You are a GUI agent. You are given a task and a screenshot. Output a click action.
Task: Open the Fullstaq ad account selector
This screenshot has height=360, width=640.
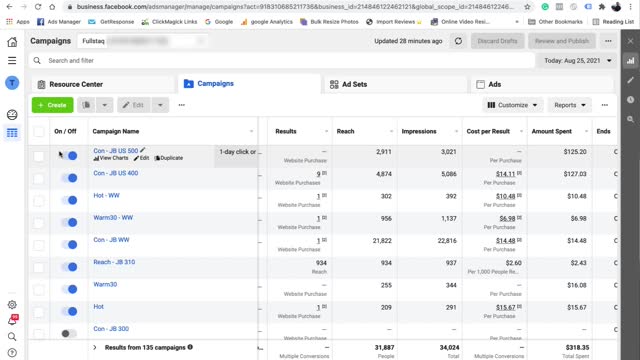[142, 41]
